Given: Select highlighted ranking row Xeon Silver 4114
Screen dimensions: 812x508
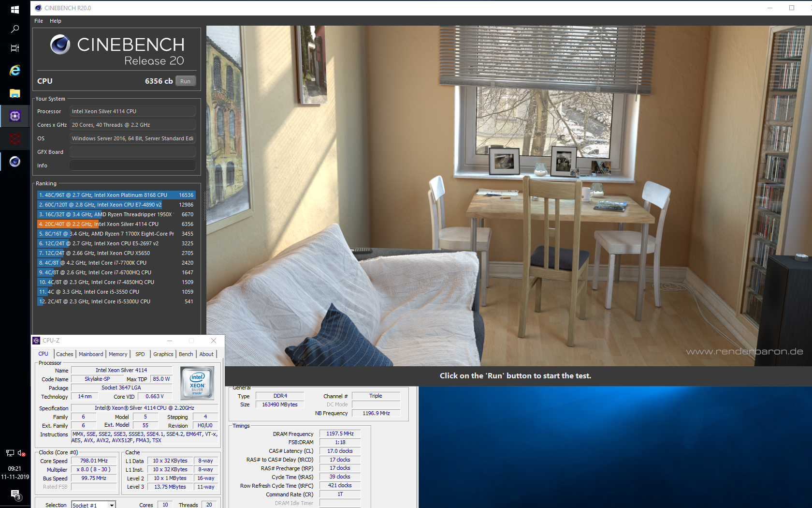Looking at the screenshot, I should click(x=116, y=224).
